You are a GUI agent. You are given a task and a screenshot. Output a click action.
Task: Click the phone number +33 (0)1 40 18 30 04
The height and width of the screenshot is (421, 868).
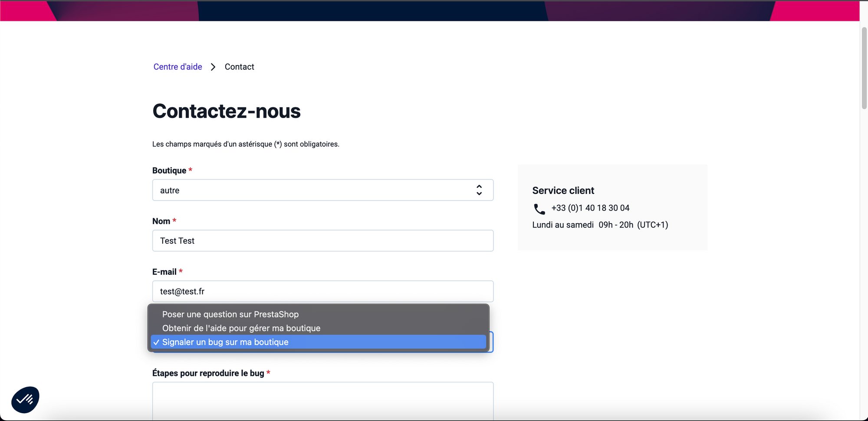pyautogui.click(x=590, y=208)
